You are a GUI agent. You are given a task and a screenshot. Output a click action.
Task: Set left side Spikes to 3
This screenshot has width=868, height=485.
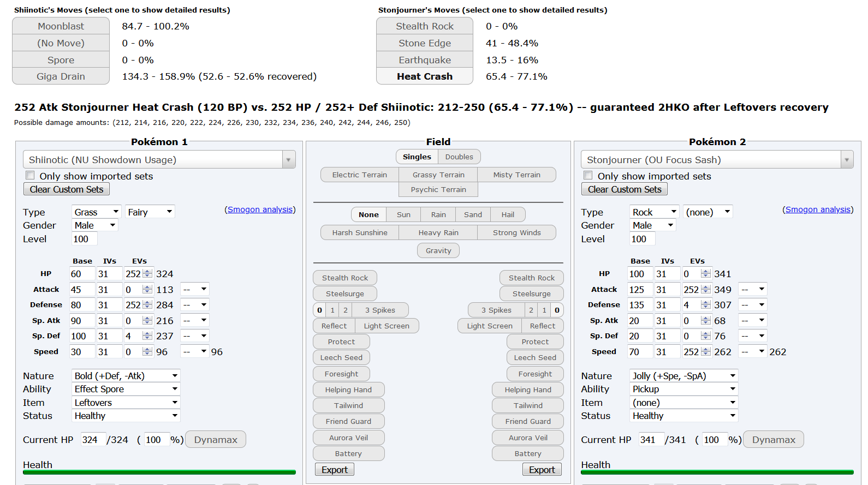[x=380, y=310]
